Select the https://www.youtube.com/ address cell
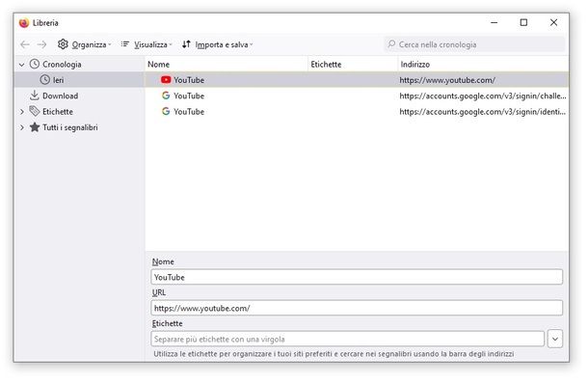 tap(447, 80)
